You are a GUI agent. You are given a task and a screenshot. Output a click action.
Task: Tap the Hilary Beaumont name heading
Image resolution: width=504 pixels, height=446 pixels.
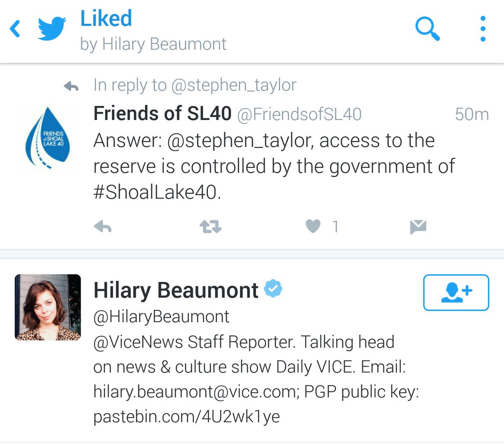(x=176, y=290)
